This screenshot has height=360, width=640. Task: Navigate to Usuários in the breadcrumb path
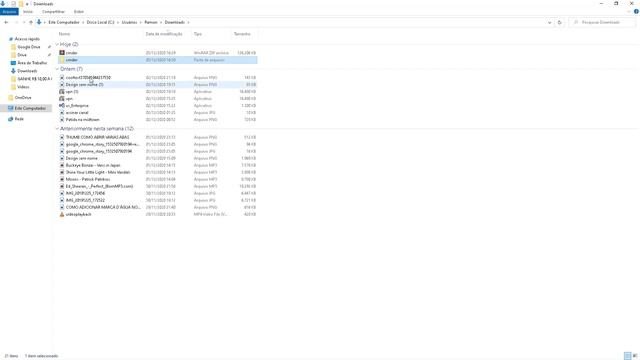point(129,22)
